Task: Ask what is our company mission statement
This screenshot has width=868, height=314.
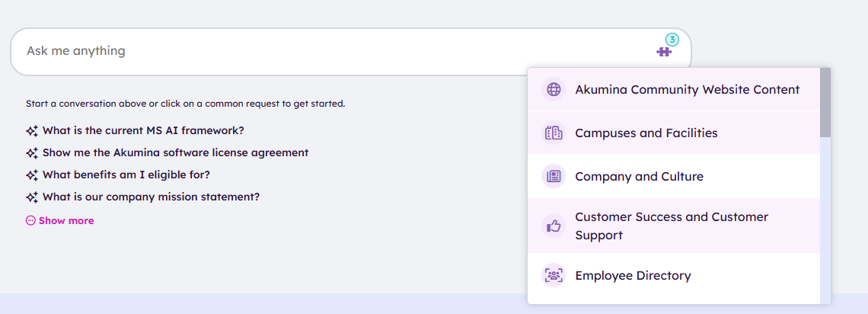Action: point(151,197)
